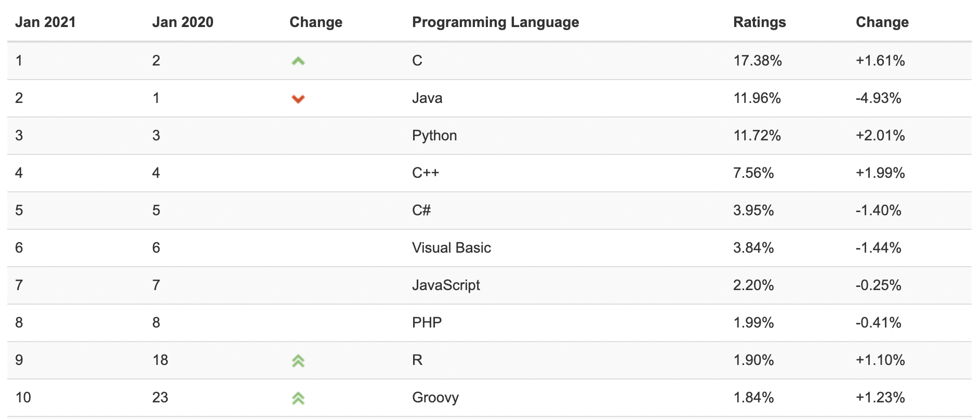Click the double up arrow in Groovy row
The image size is (980, 419).
coord(298,398)
